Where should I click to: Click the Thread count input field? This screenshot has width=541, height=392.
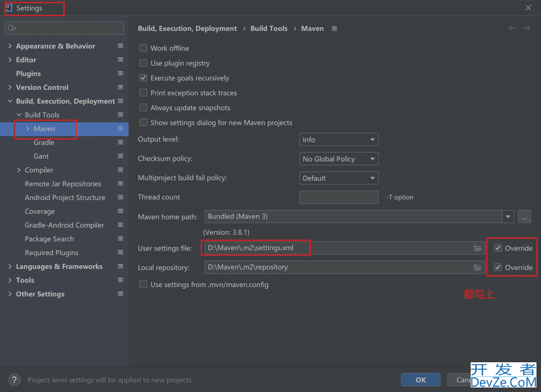339,197
